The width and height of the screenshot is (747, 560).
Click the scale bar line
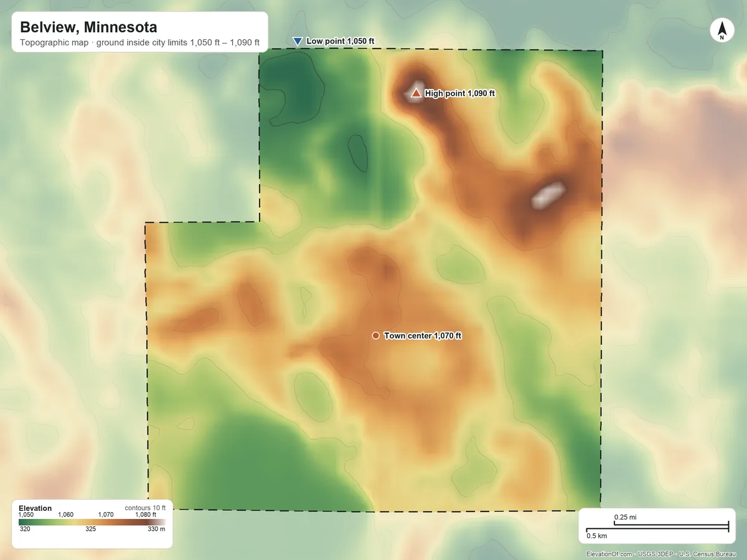pos(657,527)
